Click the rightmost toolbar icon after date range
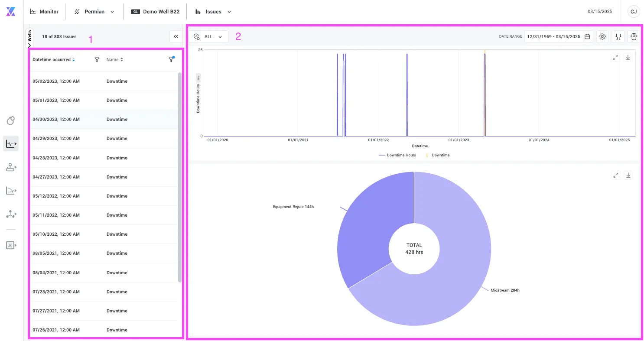This screenshot has height=341, width=644. coord(634,37)
